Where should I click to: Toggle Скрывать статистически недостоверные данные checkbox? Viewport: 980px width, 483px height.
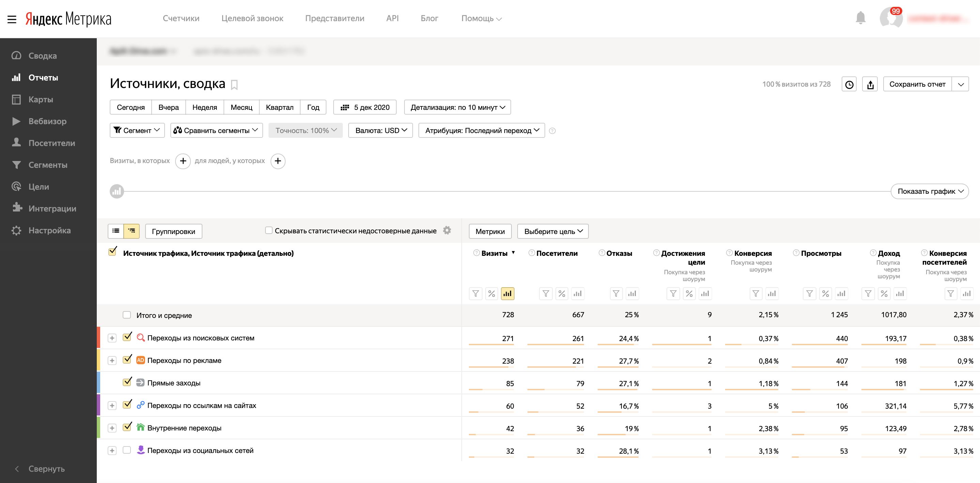point(269,230)
